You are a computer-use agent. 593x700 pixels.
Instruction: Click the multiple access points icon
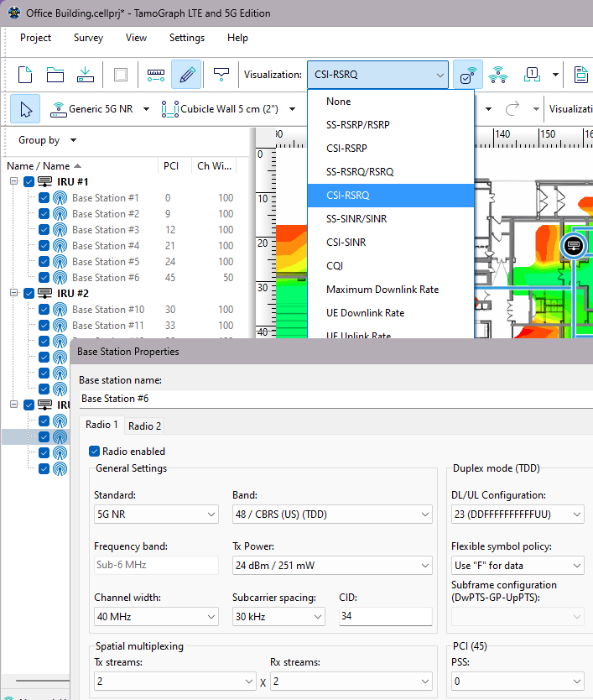click(x=498, y=75)
